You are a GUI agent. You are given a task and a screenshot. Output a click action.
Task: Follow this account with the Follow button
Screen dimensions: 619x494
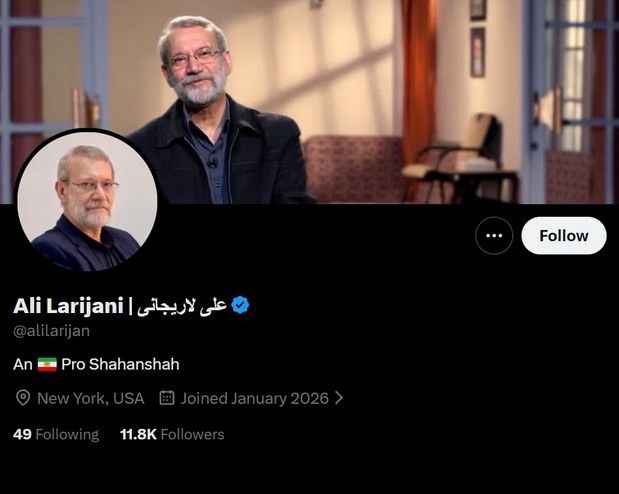click(x=564, y=236)
